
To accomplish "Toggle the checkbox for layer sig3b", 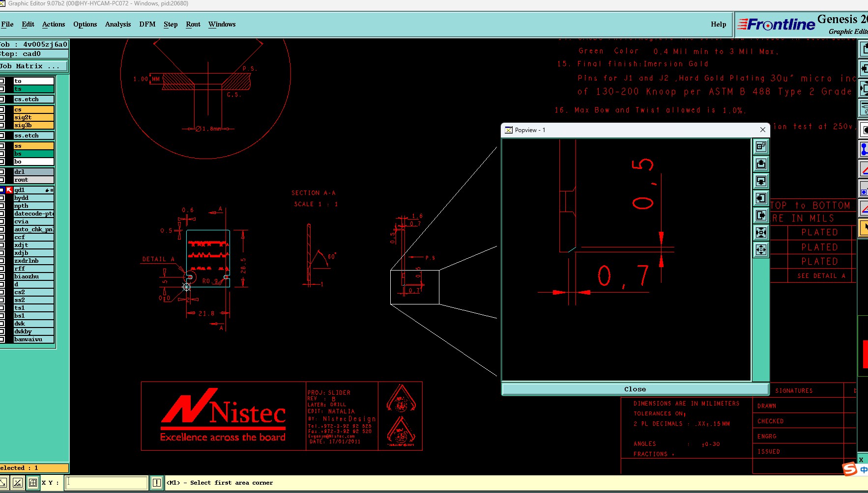I will tap(2, 125).
